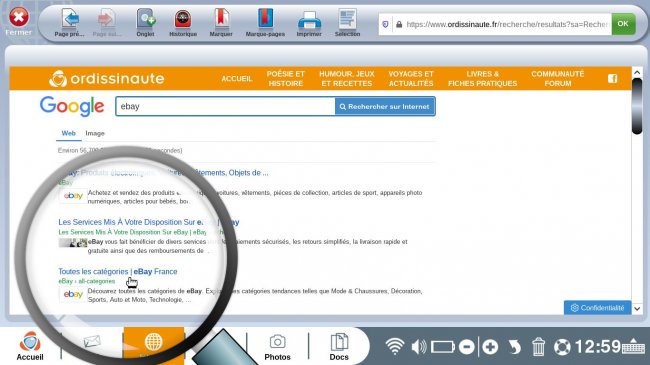Open Toutes les catégories eBay France link
The height and width of the screenshot is (365, 650).
tap(118, 271)
